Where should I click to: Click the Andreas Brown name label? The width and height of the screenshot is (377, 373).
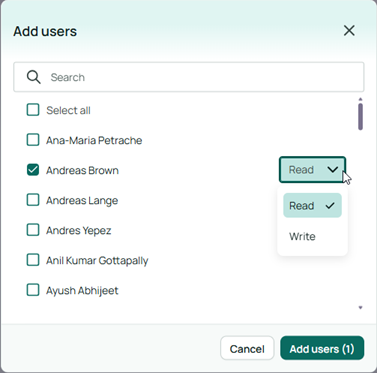82,170
